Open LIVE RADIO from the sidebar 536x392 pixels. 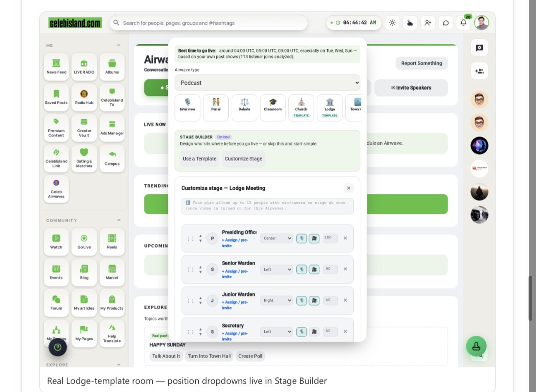click(84, 67)
